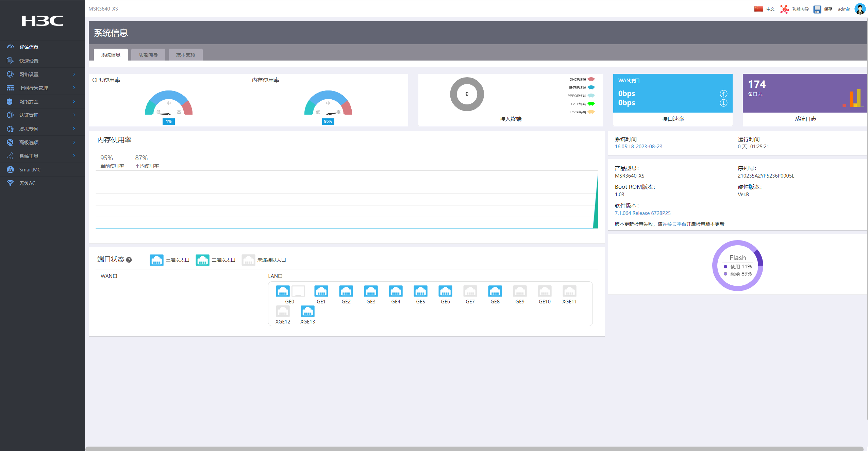868x451 pixels.
Task: Click the GE0 port icon
Action: [x=283, y=291]
